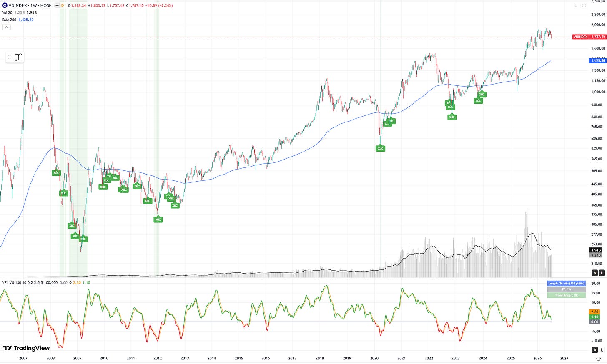This screenshot has width=607, height=364.
Task: Open chart settings gear icon on time axis
Action: click(x=599, y=358)
